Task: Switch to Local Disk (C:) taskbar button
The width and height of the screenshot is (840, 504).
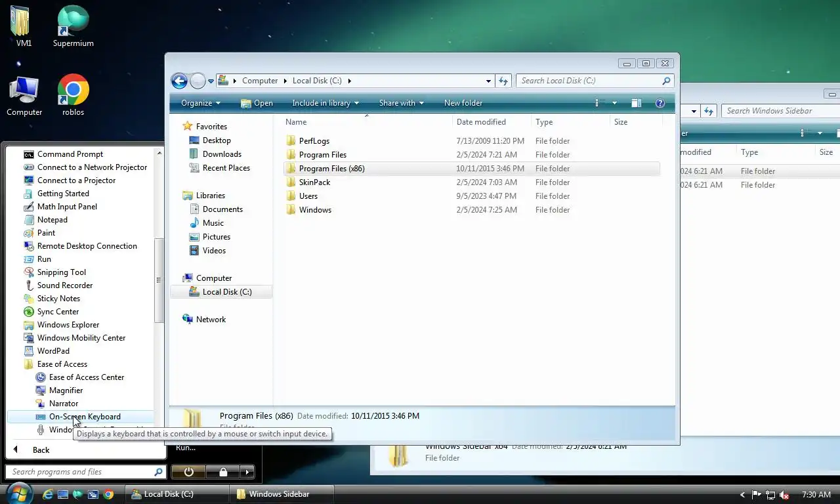Action: [177, 494]
